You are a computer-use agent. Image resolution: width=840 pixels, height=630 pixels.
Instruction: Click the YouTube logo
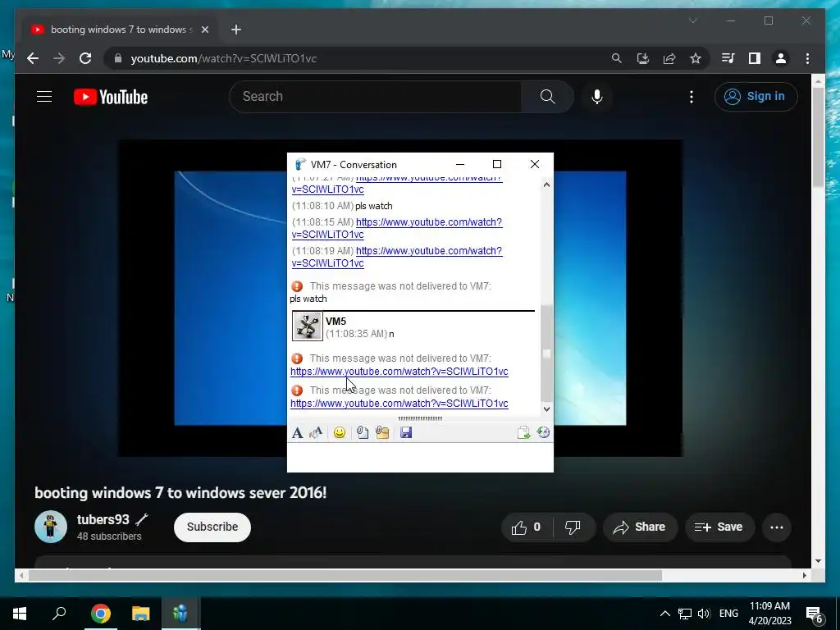coord(111,97)
